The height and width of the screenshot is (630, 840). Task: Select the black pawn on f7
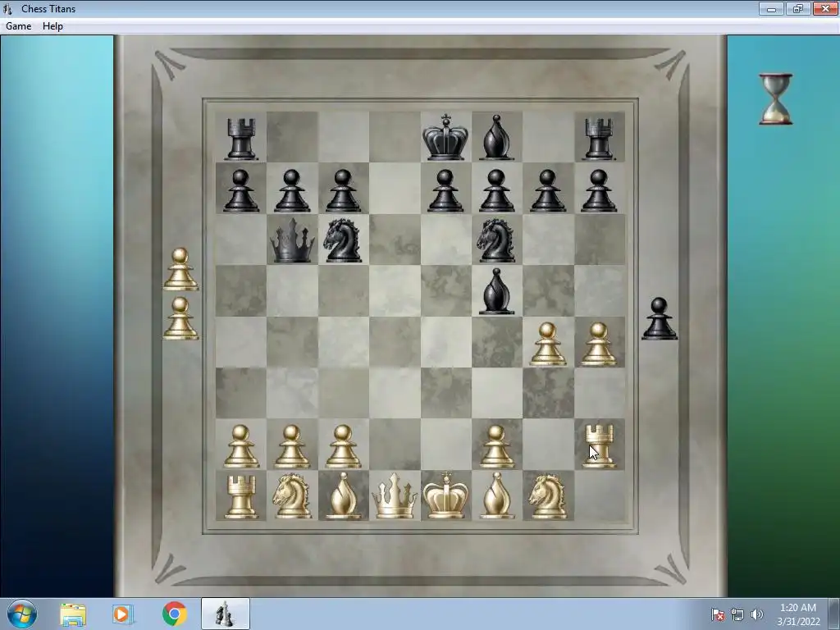coord(496,190)
